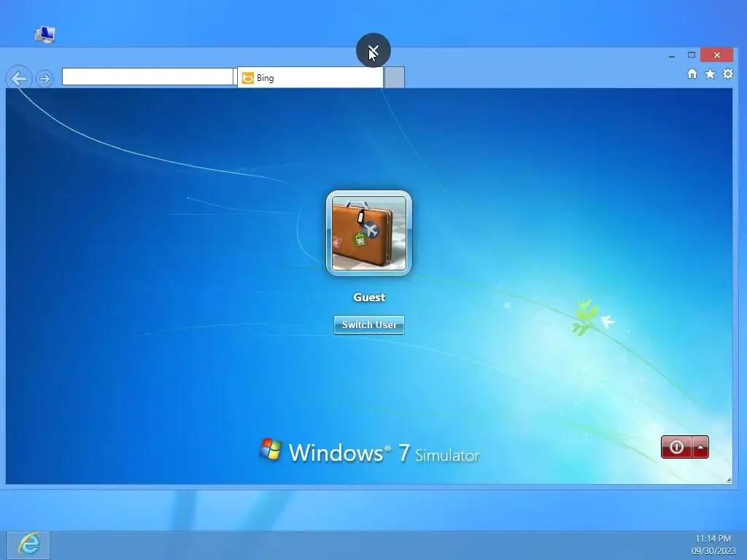Click the Switch User button
Image resolution: width=747 pixels, height=560 pixels.
tap(368, 324)
